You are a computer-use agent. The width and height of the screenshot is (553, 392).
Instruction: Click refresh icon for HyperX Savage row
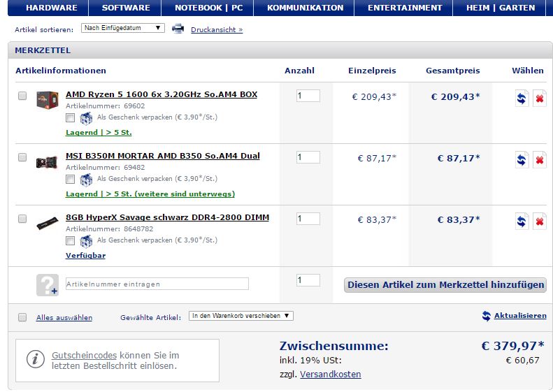[x=522, y=222]
